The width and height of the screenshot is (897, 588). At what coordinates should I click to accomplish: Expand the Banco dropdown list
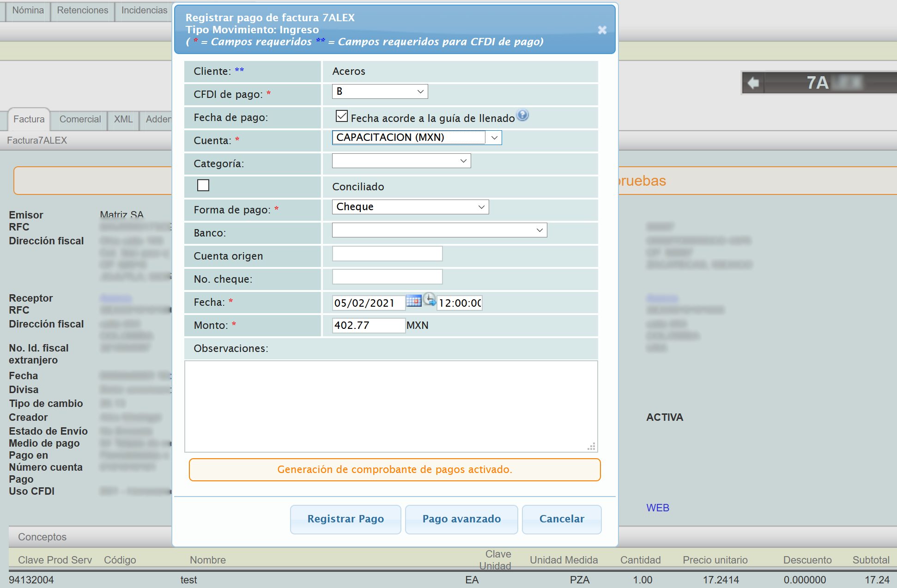click(x=439, y=230)
